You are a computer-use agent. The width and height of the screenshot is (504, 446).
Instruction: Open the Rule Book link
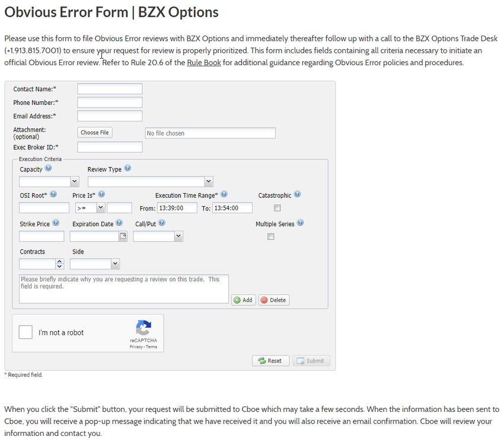pos(204,63)
